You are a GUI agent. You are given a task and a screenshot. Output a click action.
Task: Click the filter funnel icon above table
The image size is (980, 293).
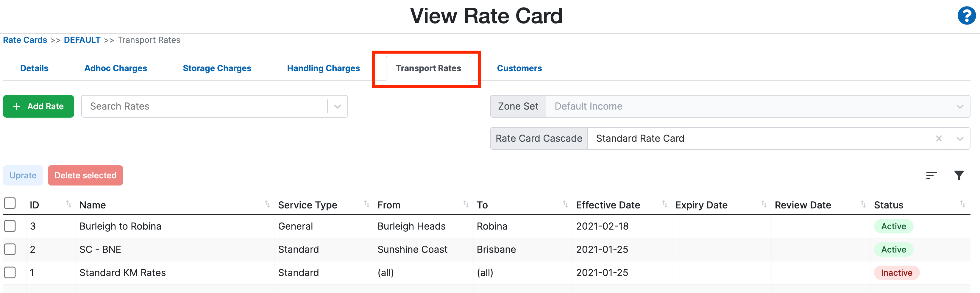(959, 175)
